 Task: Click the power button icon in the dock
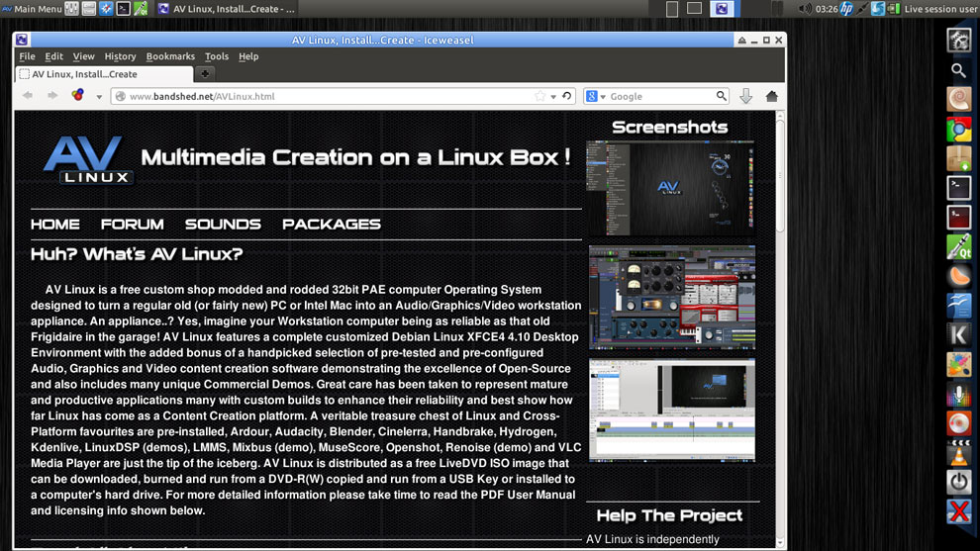tap(959, 483)
